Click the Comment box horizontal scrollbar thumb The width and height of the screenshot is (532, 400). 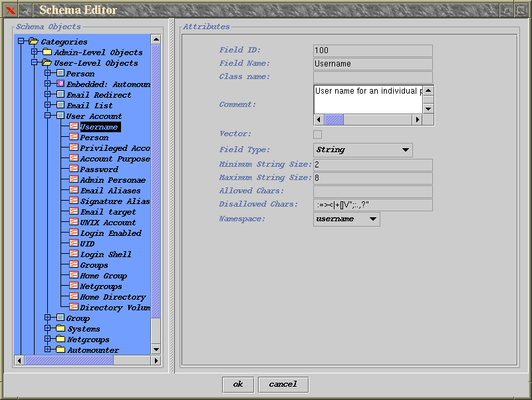coord(333,120)
